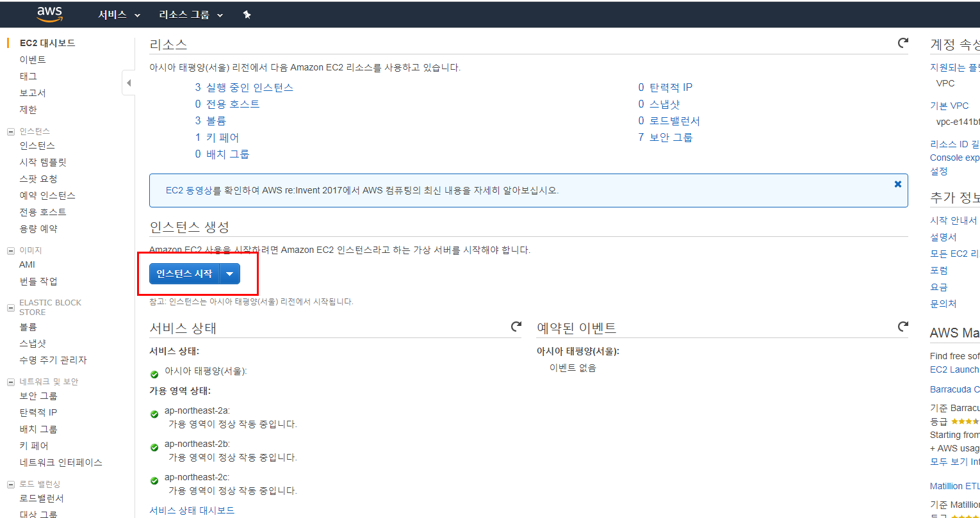Select EC2 대시보드 in sidebar

click(47, 43)
